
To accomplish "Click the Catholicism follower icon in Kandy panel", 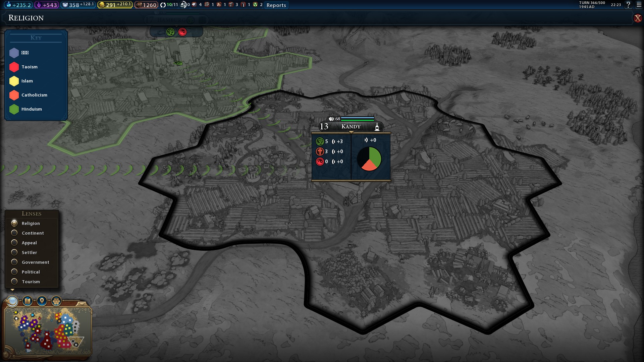I will click(320, 152).
